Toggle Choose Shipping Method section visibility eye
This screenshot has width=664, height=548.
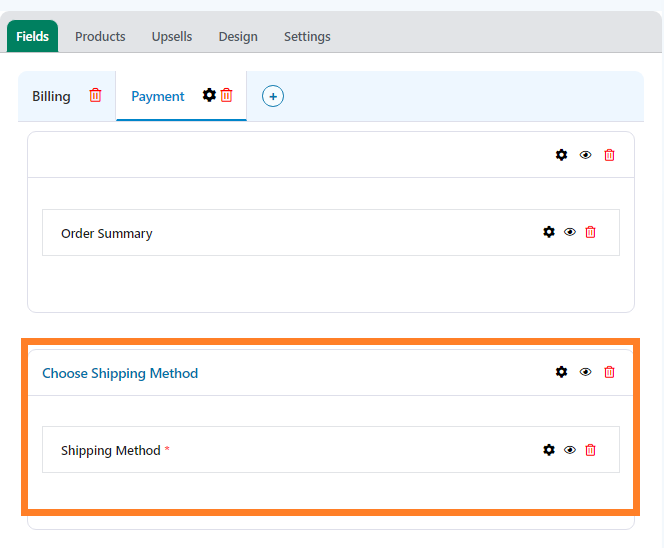click(586, 372)
